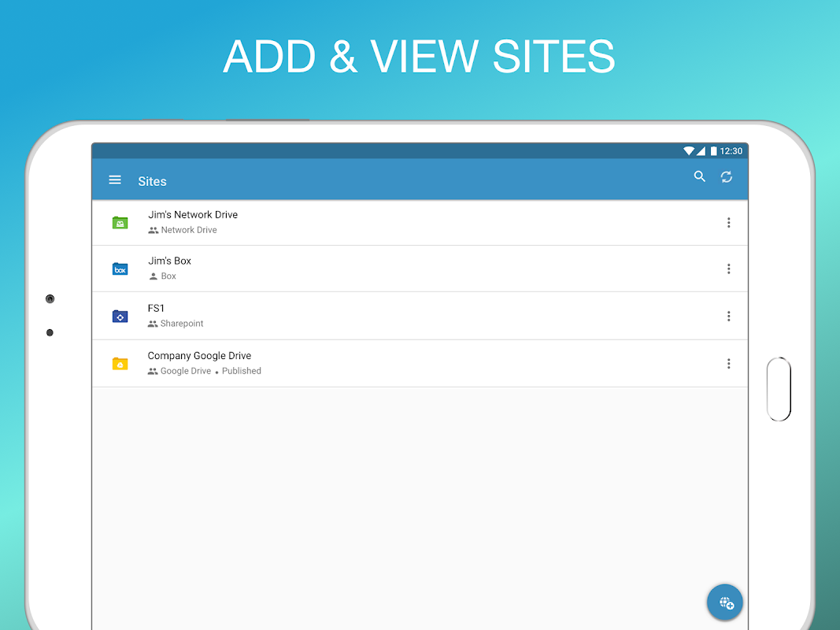Click the green Network Drive folder icon
Image resolution: width=840 pixels, height=630 pixels.
point(120,222)
